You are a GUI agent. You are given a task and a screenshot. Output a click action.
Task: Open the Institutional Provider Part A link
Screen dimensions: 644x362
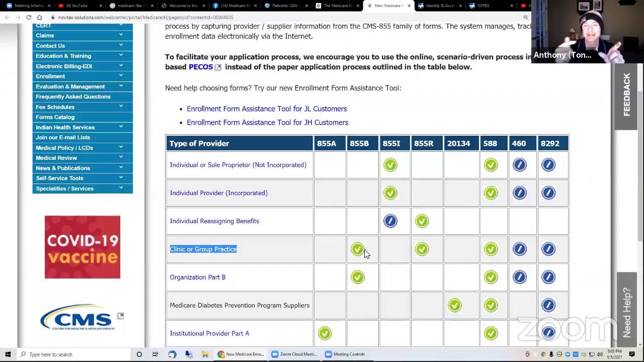tap(209, 333)
